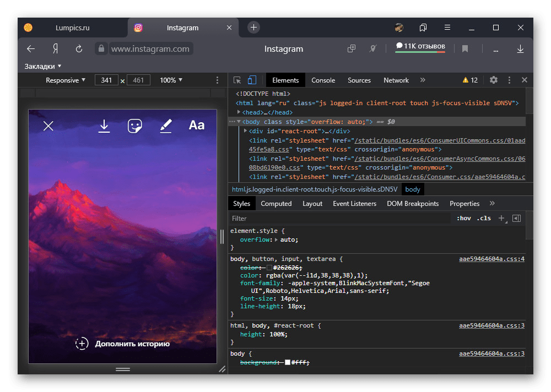Close the story editor with X
This screenshot has width=551, height=392.
48,126
